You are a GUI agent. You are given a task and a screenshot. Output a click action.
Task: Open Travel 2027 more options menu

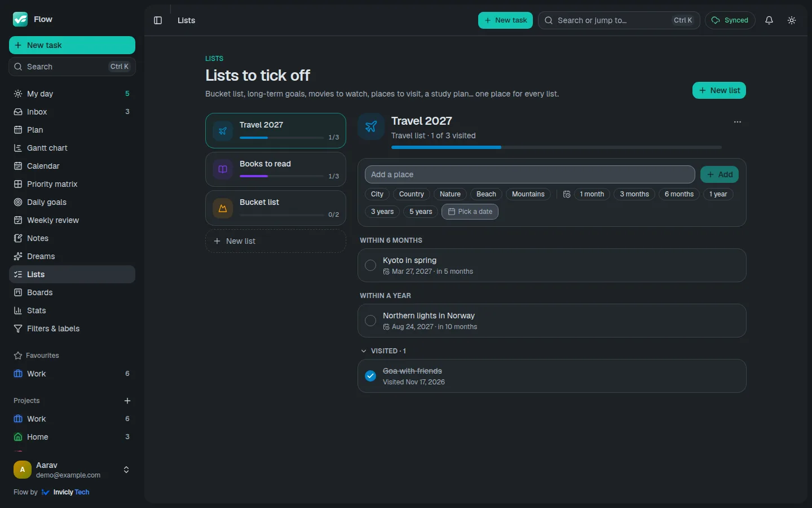738,122
